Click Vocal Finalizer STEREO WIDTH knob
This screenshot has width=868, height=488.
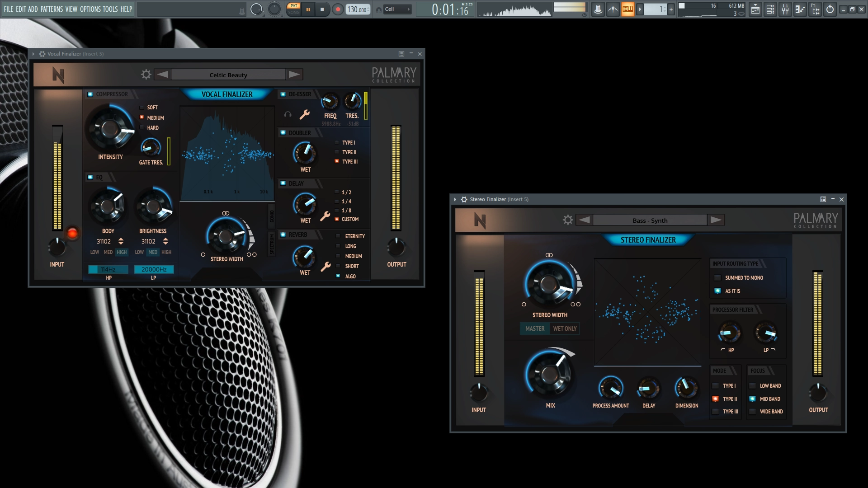point(226,236)
